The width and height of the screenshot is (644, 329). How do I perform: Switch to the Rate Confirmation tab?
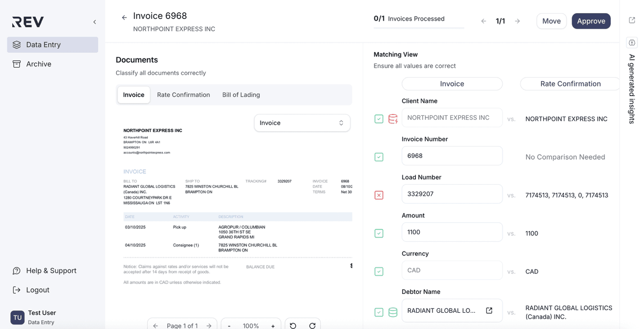click(183, 95)
